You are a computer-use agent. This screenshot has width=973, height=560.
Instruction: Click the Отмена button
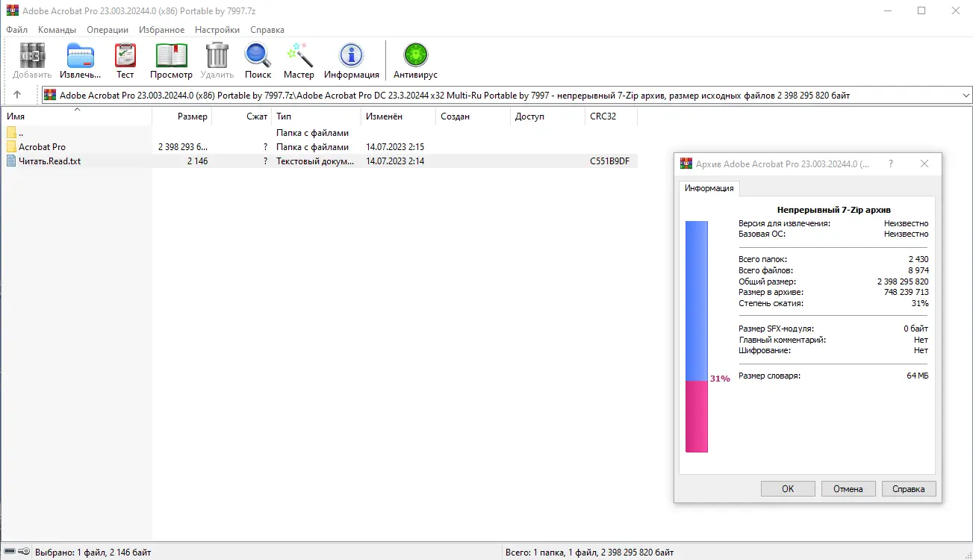pos(848,489)
